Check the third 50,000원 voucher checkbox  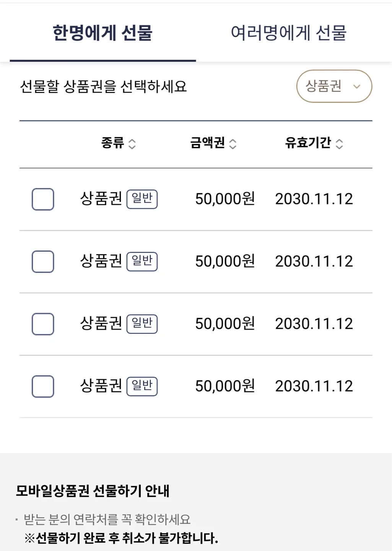(43, 324)
